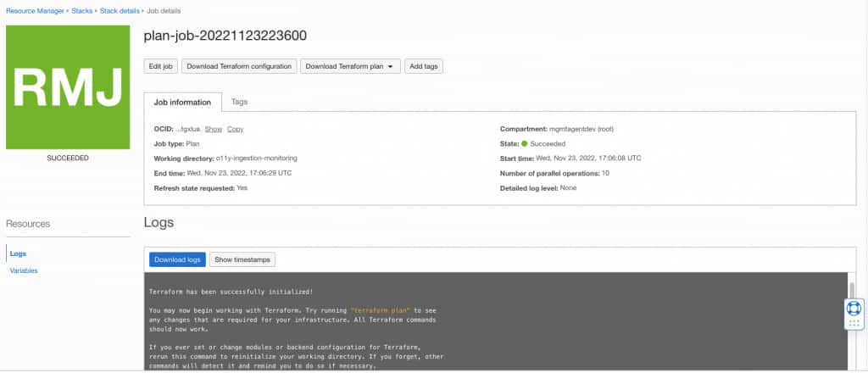Copy the job OCID
Viewport: 868px width, 373px height.
click(236, 129)
